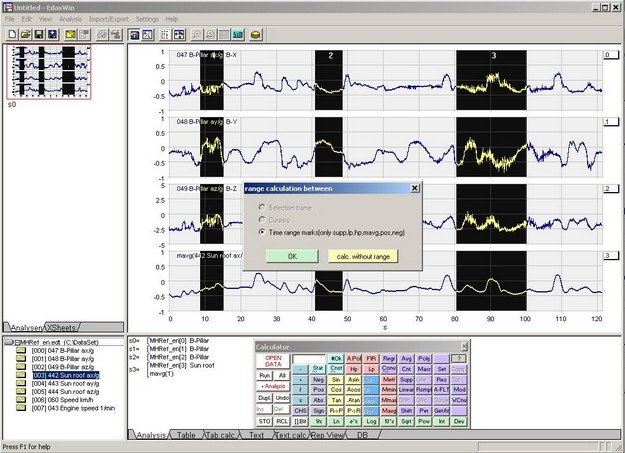Screen dimensions: 625x453
Task: Switch to the XSheets tab
Action: [x=63, y=327]
